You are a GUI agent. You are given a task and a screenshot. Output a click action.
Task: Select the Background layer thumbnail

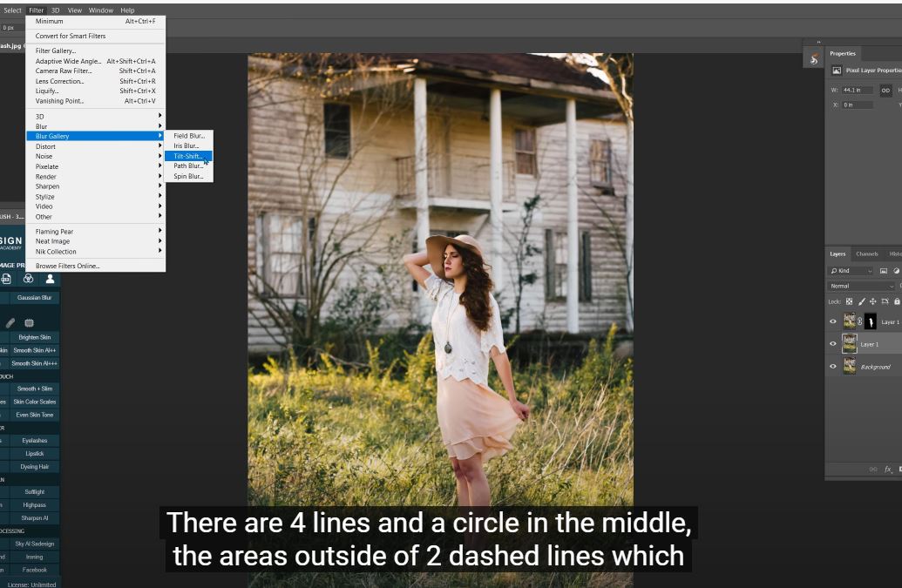click(x=849, y=366)
